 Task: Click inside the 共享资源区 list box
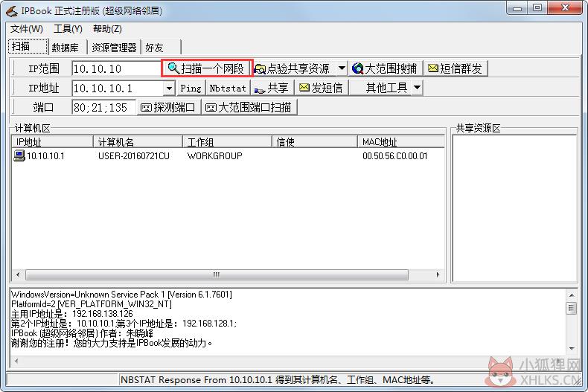(x=514, y=208)
